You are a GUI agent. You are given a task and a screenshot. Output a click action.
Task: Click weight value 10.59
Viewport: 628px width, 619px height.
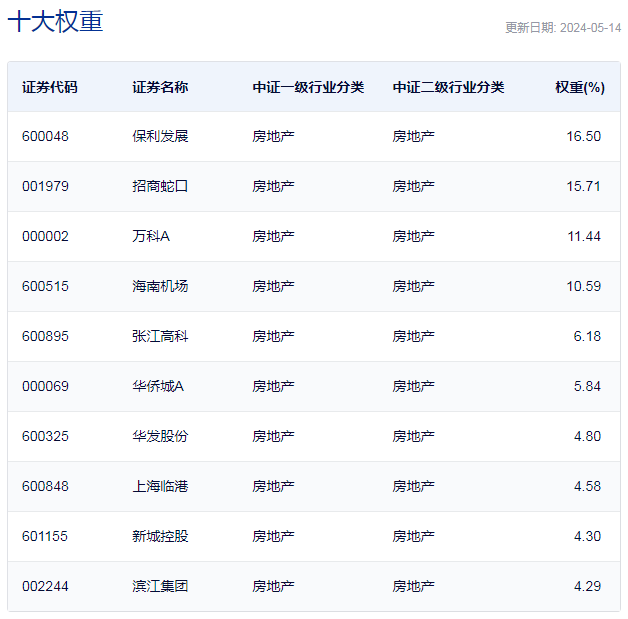coord(584,286)
